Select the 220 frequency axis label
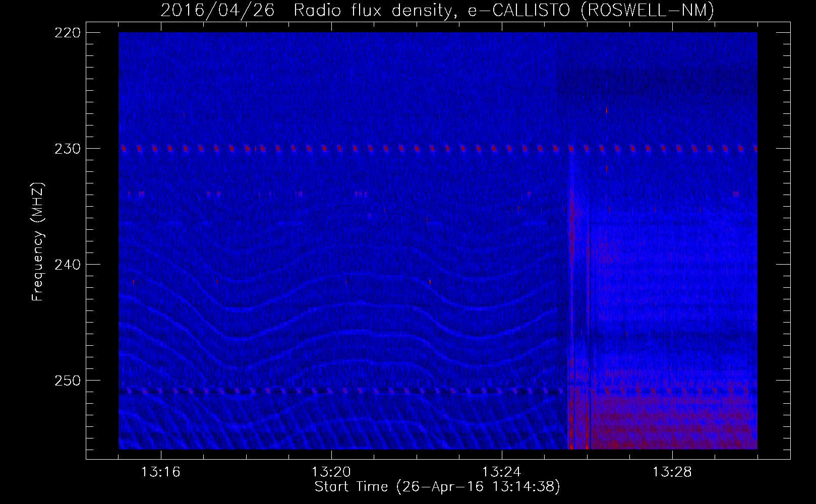 (x=67, y=33)
